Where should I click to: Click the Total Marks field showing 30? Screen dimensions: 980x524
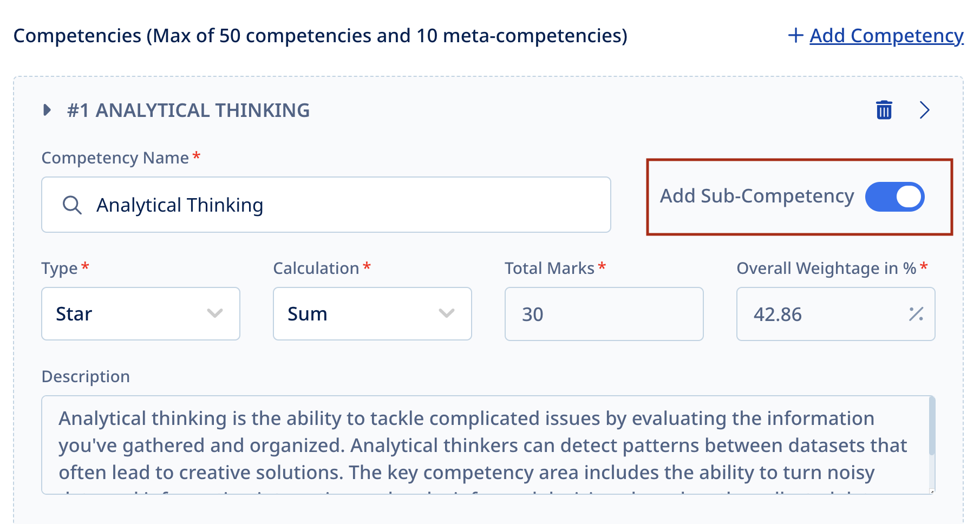pos(604,314)
